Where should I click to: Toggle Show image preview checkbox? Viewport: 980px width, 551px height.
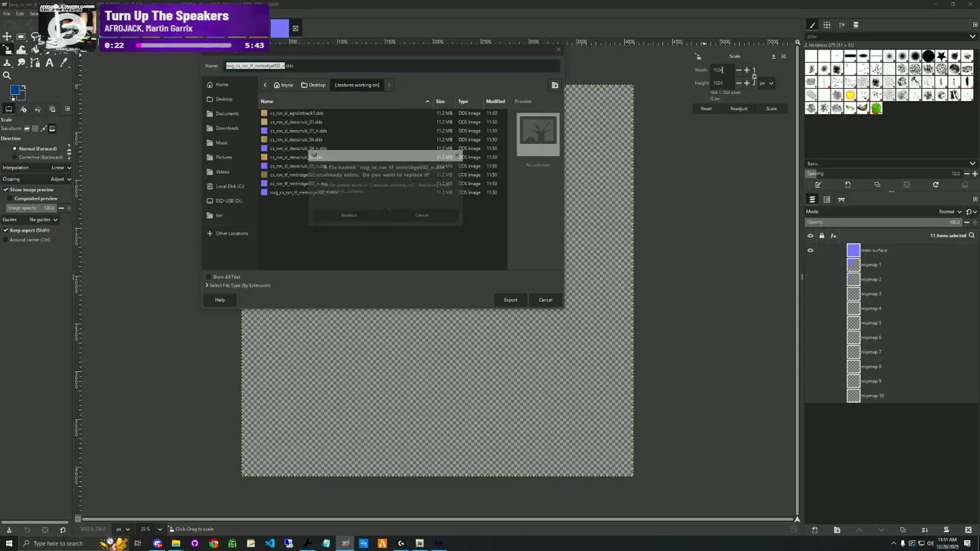(x=6, y=190)
